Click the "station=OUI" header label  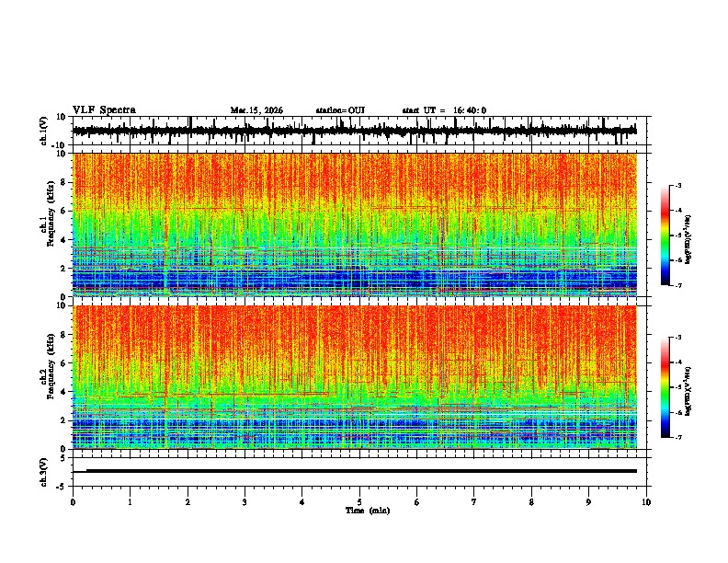click(340, 110)
